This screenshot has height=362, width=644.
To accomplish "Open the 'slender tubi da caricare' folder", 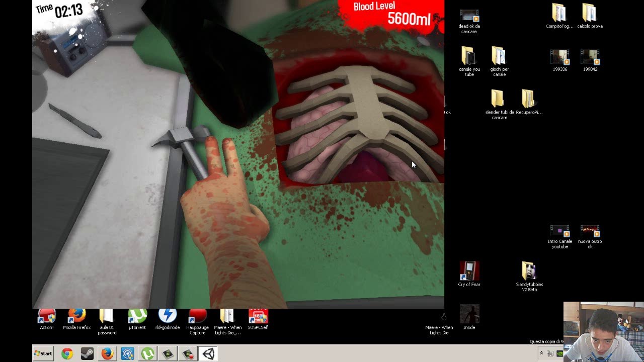I will [499, 105].
